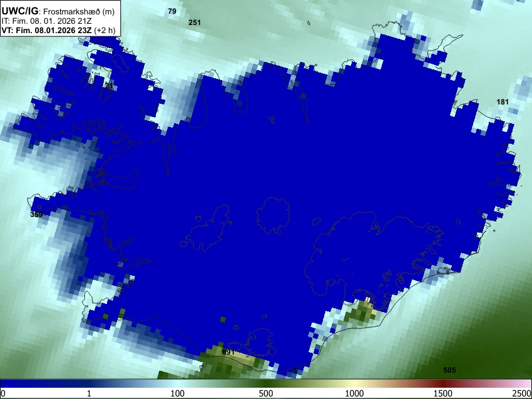This screenshot has height=399, width=532.
Task: Click the dark green 500 section of color scale
Action: (265, 383)
